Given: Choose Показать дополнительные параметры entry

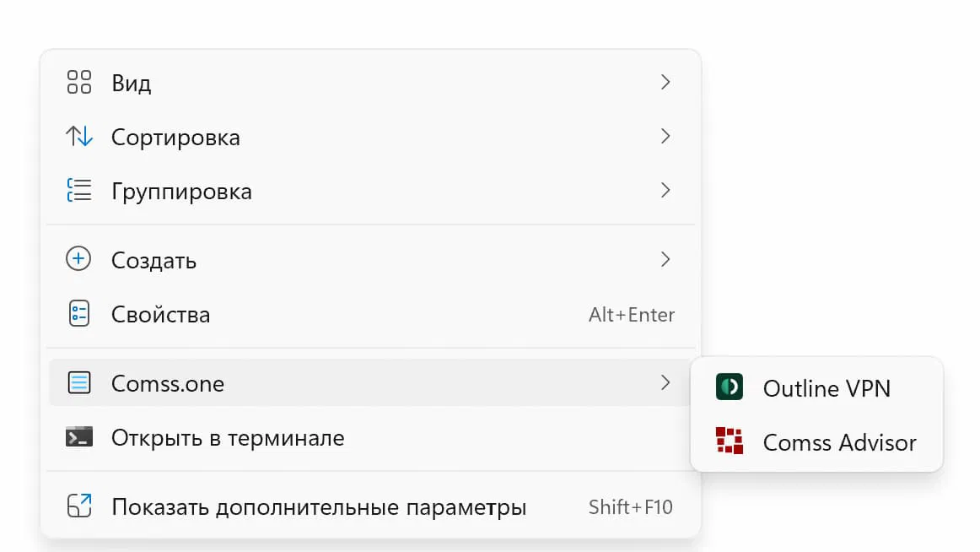Looking at the screenshot, I should click(319, 507).
